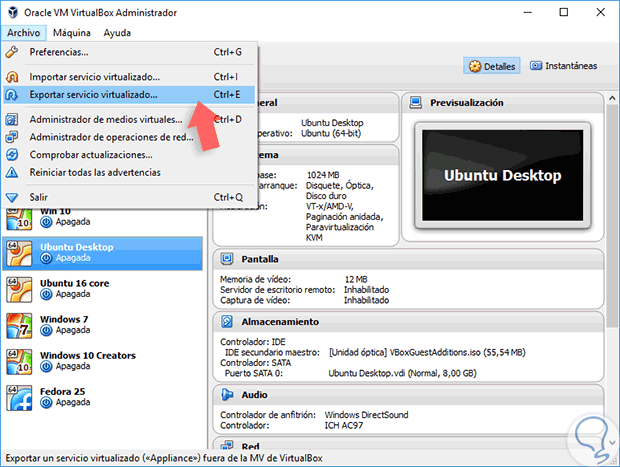620x467 pixels.
Task: Select the Ubuntu 16 core virtual machine
Action: click(x=103, y=289)
